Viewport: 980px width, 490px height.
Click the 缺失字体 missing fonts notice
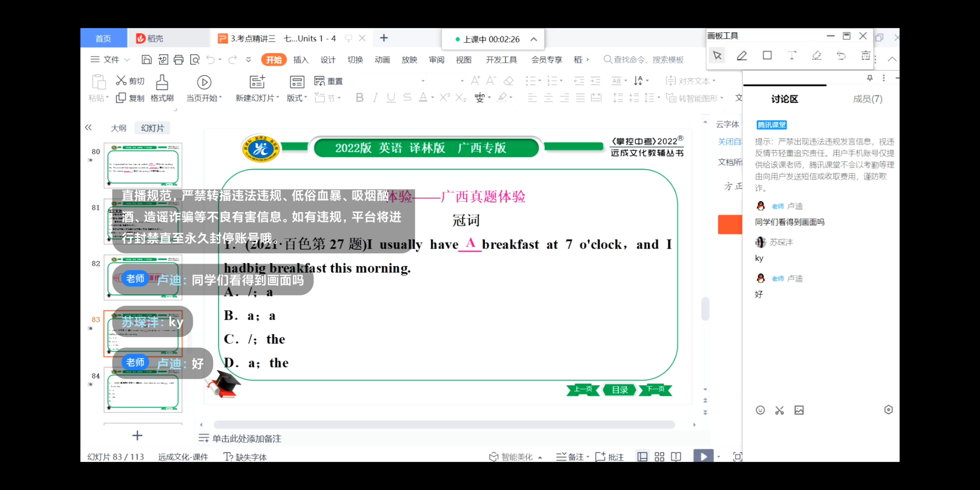pyautogui.click(x=245, y=457)
